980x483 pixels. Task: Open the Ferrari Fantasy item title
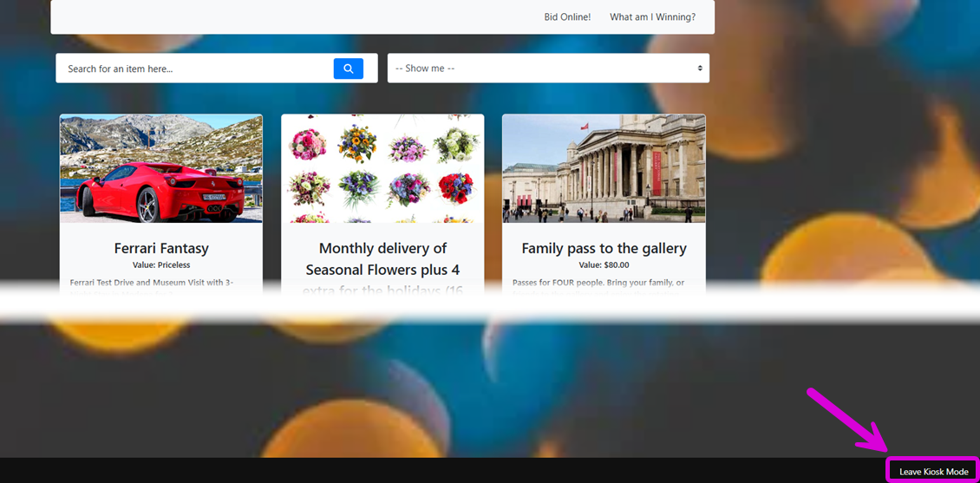point(161,248)
